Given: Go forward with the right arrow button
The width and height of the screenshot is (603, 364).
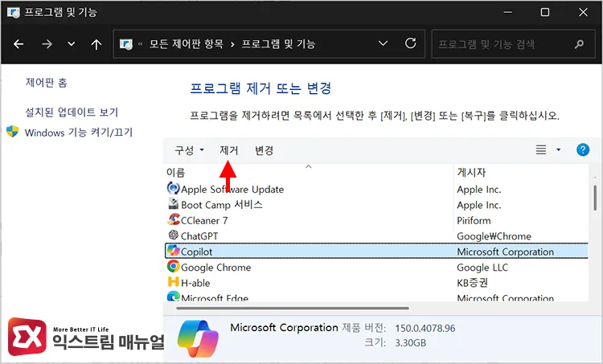Looking at the screenshot, I should (47, 44).
